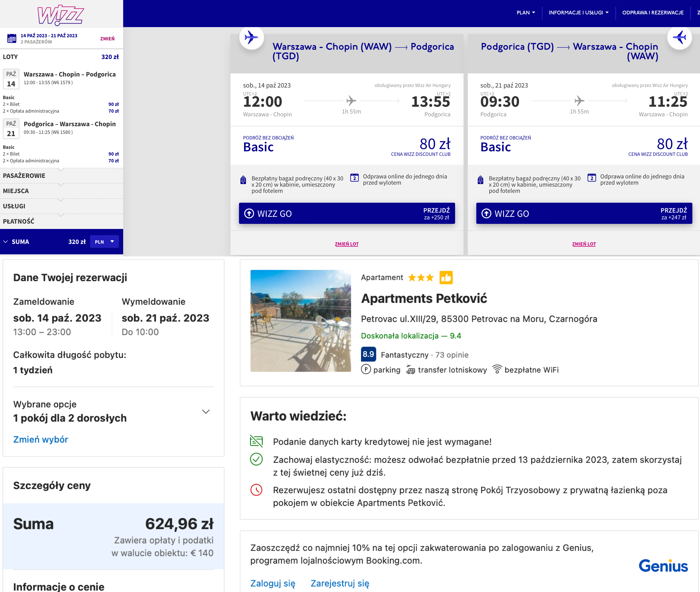The height and width of the screenshot is (592, 700).
Task: Expand the PŁATNOŚĆ section
Action: pos(61,221)
